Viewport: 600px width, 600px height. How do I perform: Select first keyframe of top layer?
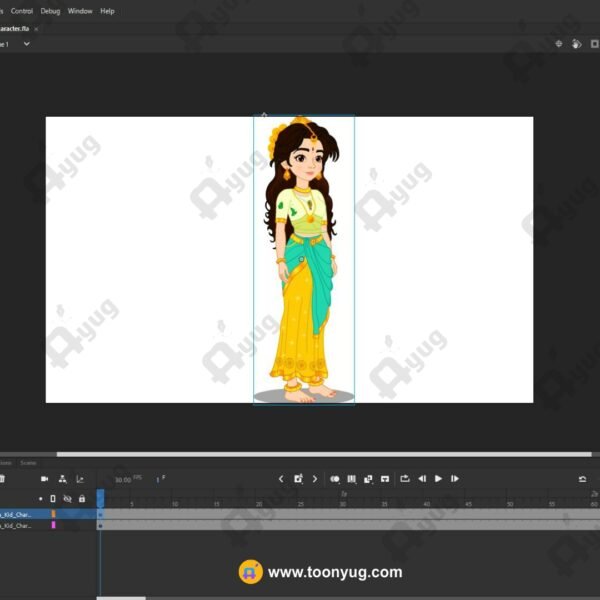(100, 514)
